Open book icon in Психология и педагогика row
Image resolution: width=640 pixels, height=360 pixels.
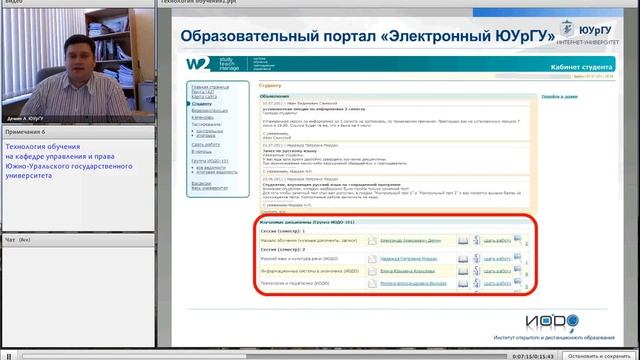coord(463,283)
